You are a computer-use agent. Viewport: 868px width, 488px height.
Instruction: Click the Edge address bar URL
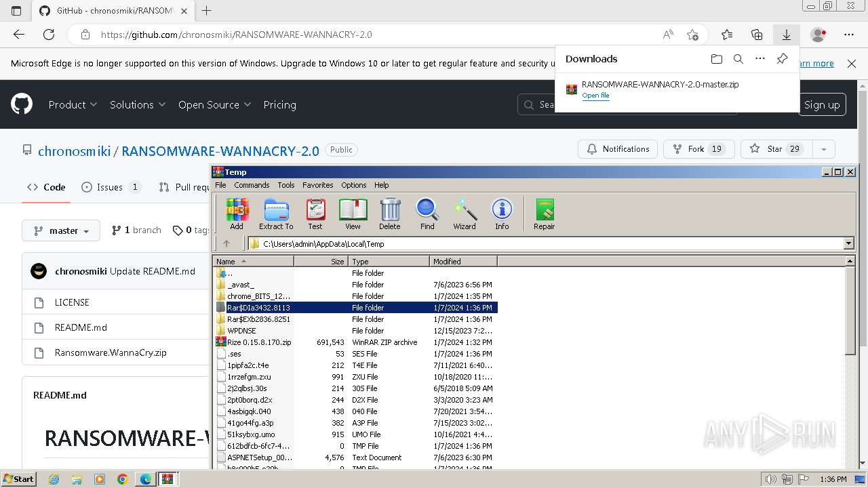pos(236,35)
